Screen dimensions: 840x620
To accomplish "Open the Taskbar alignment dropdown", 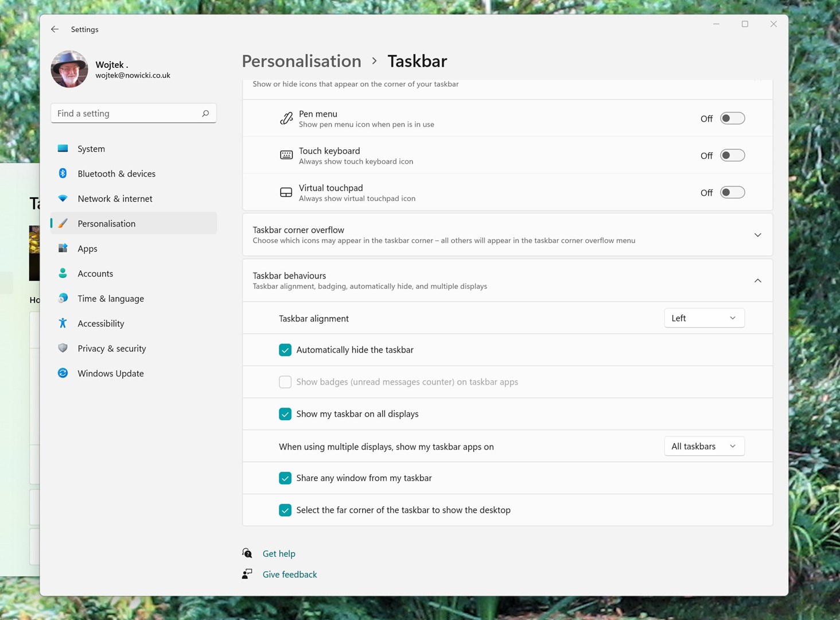I will (704, 318).
